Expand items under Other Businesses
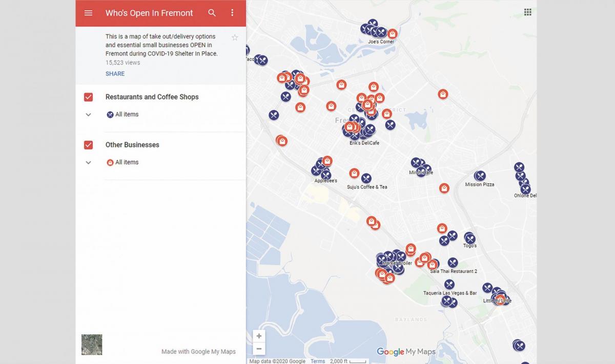This screenshot has width=615, height=364. coord(88,162)
